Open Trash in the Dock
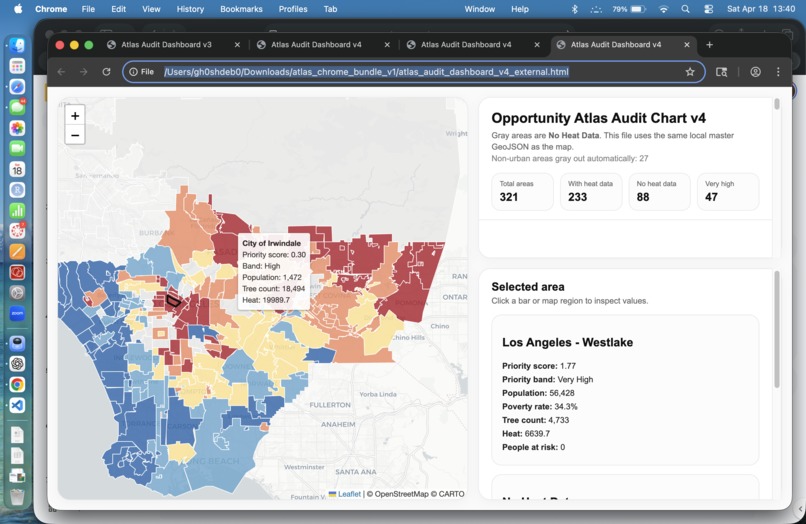 coord(17,497)
